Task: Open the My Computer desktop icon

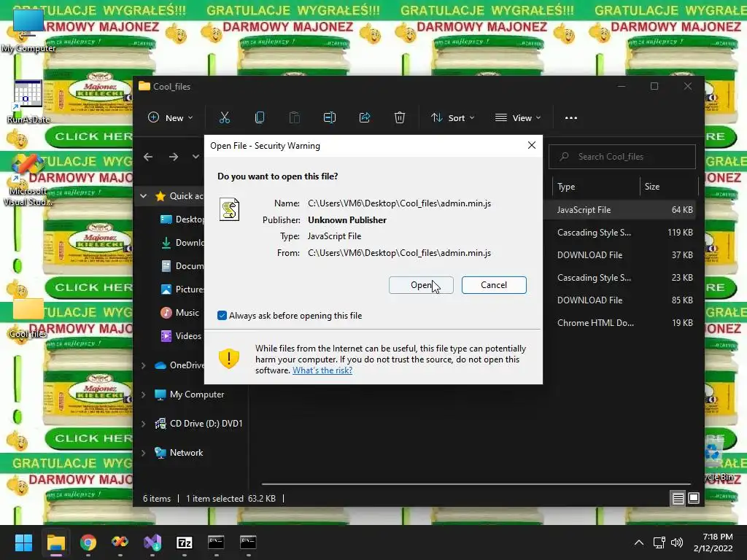Action: coord(28,30)
